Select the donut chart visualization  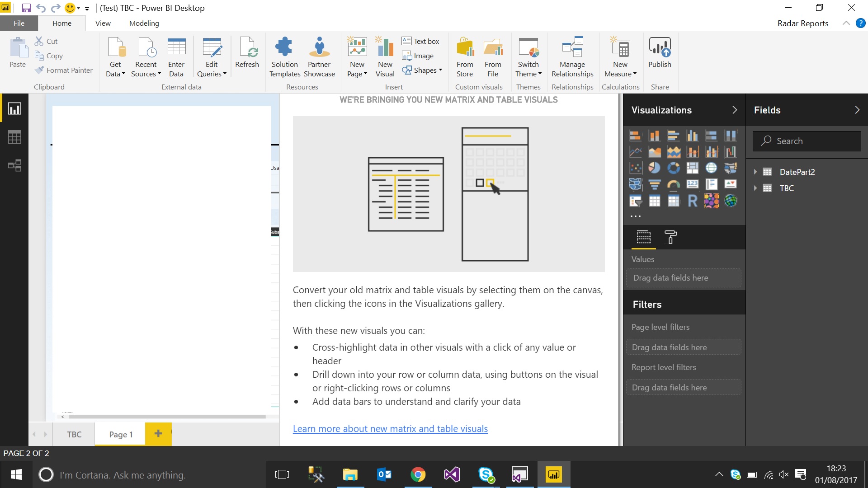click(x=673, y=168)
